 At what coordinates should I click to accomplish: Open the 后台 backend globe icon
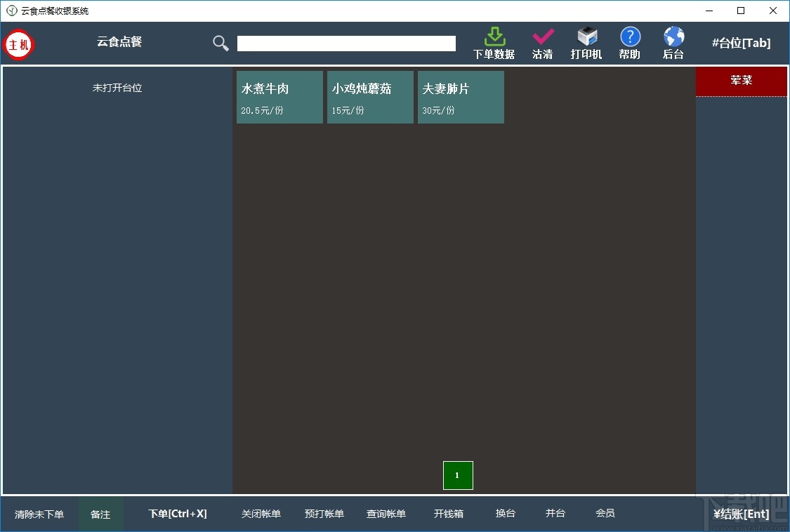[673, 42]
